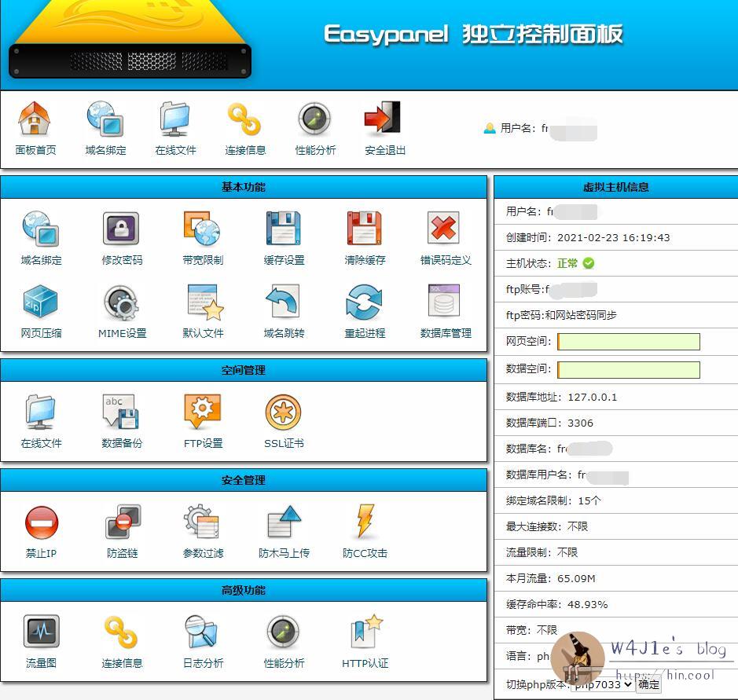
Task: Open the SSL证书 certificate icon
Action: [x=284, y=412]
